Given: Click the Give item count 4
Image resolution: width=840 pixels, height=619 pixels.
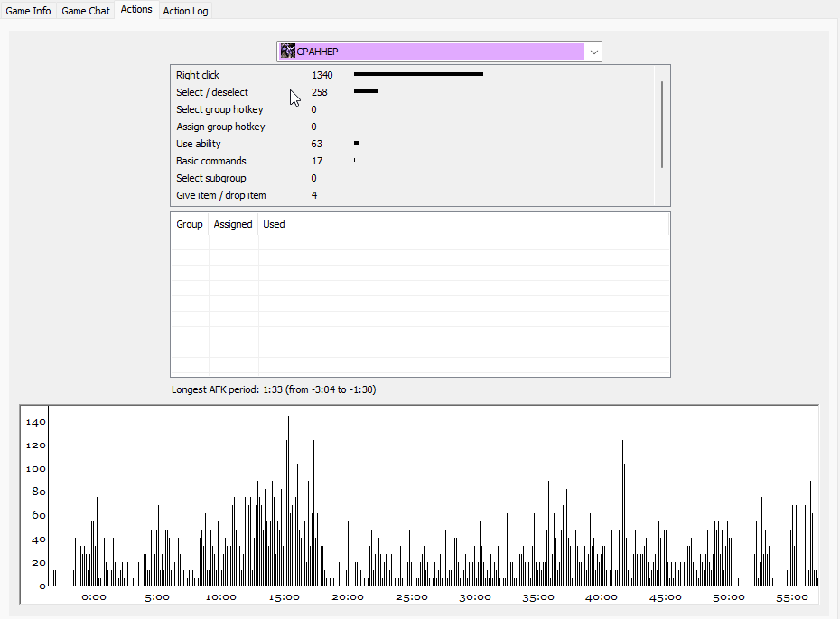Looking at the screenshot, I should tap(314, 195).
